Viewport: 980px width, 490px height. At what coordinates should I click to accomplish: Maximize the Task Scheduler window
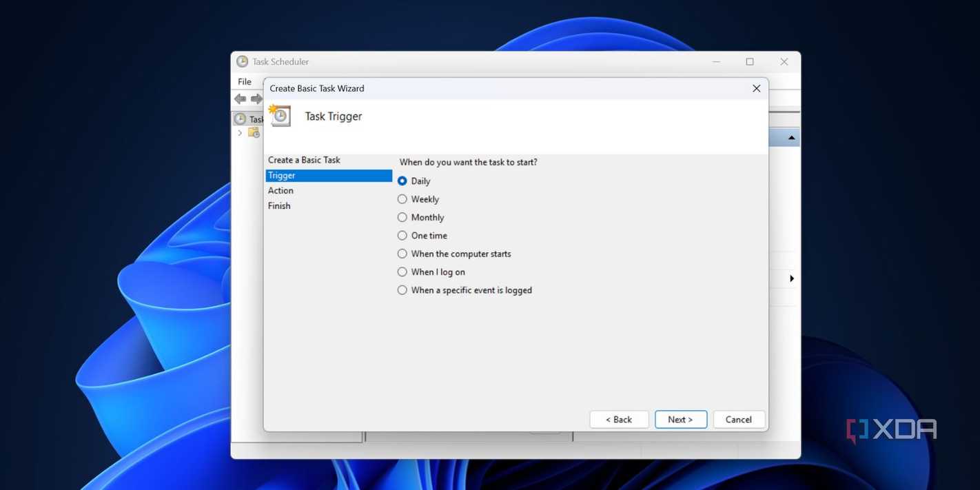[x=750, y=61]
